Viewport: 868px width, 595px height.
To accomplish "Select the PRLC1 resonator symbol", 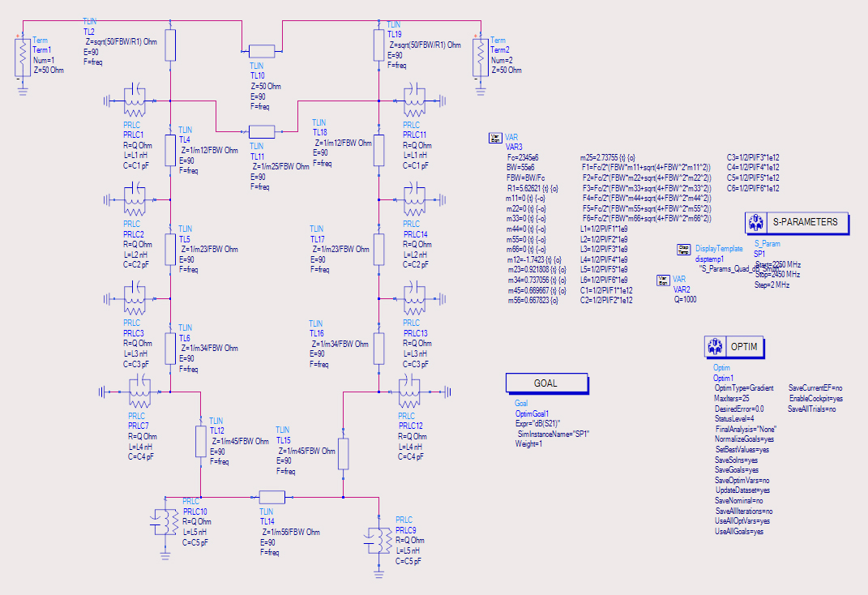I will [134, 101].
